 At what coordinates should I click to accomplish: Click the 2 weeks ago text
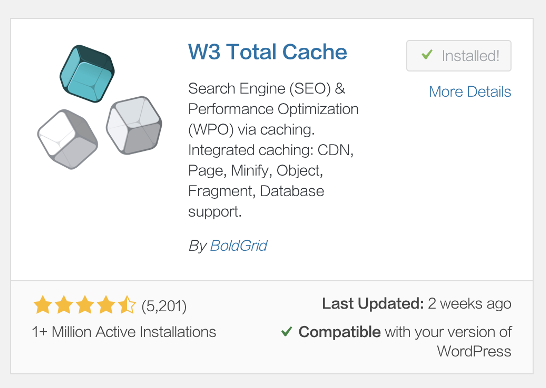(469, 304)
